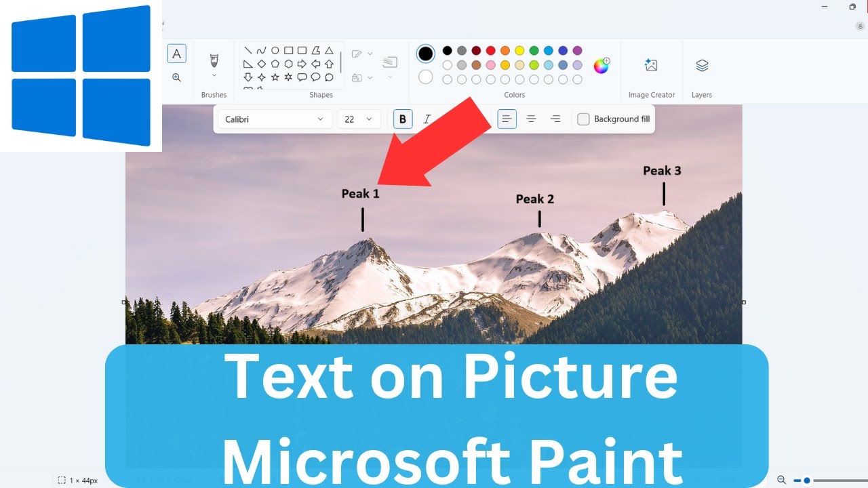The image size is (868, 488).
Task: Choose the Oval shape
Action: tap(275, 50)
